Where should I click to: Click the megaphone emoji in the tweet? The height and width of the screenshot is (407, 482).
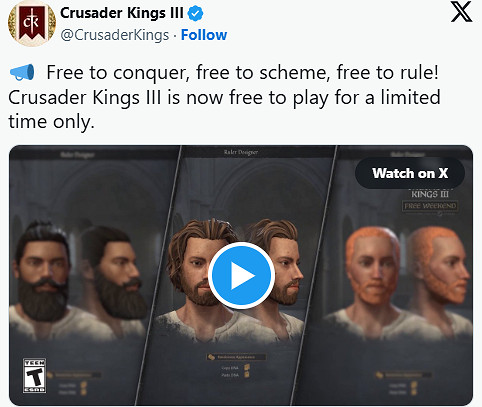pos(22,72)
